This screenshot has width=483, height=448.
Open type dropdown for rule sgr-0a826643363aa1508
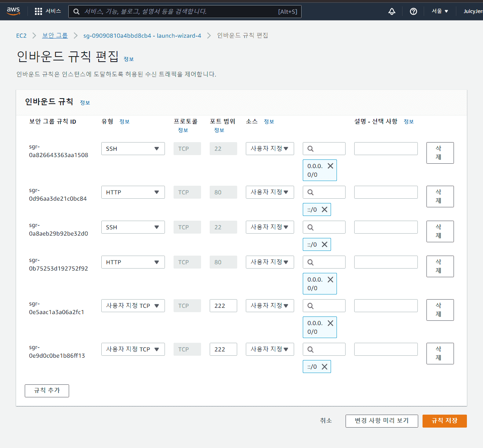(x=133, y=149)
